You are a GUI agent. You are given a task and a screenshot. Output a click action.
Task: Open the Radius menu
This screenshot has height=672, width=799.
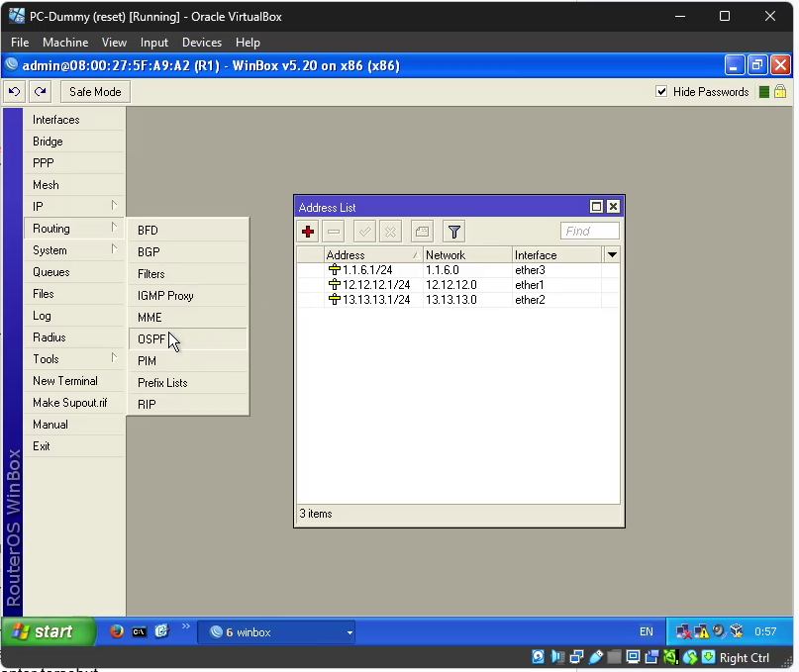[74, 337]
